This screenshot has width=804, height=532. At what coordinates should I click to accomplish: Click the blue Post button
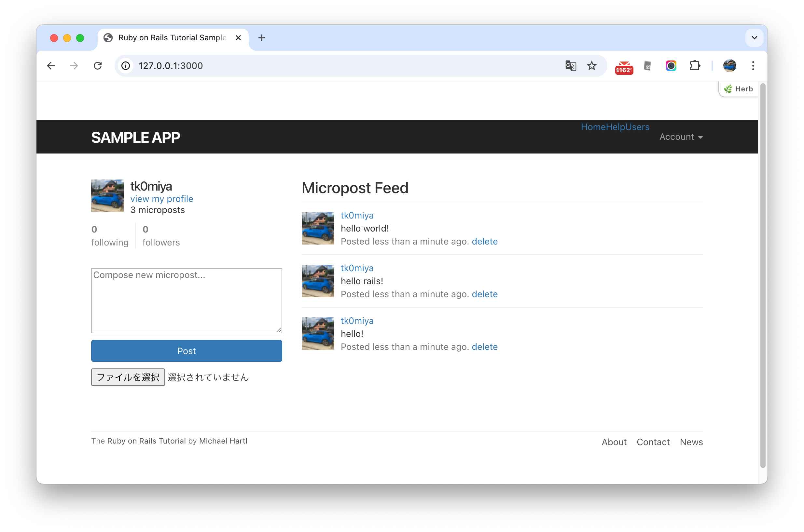[x=187, y=351]
